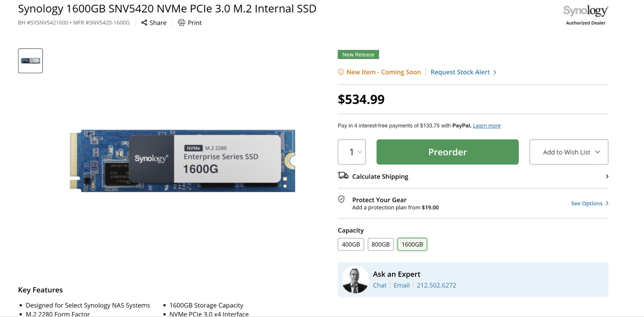The height and width of the screenshot is (317, 644).
Task: Open the PayPal Learn more link
Action: [x=487, y=126]
